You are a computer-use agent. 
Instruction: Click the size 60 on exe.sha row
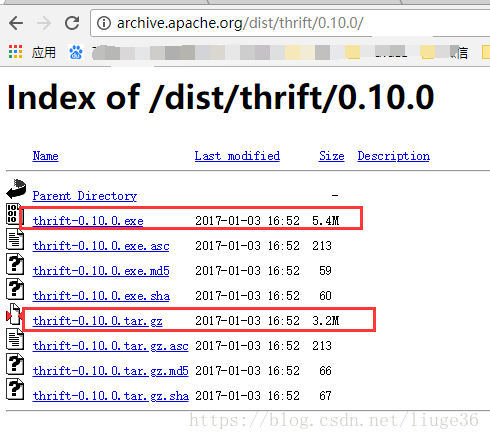point(325,296)
